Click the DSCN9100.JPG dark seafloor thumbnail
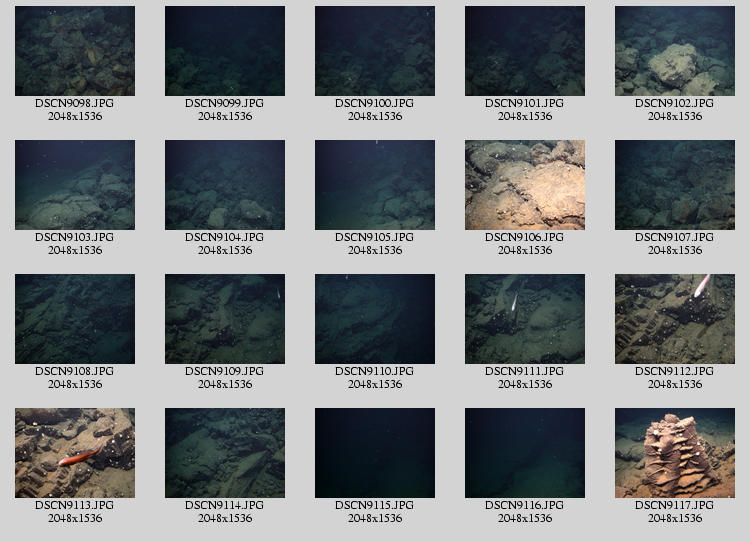Image resolution: width=750 pixels, height=542 pixels. pyautogui.click(x=375, y=51)
